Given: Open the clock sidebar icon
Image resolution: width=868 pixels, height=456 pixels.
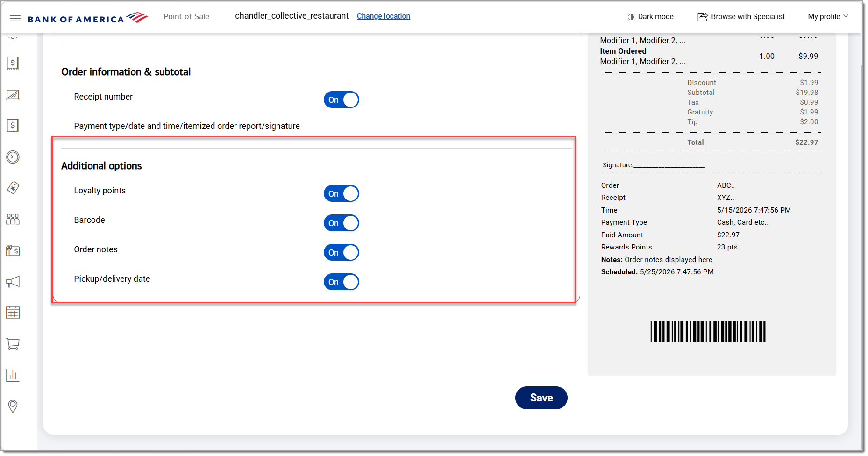Looking at the screenshot, I should [x=13, y=157].
